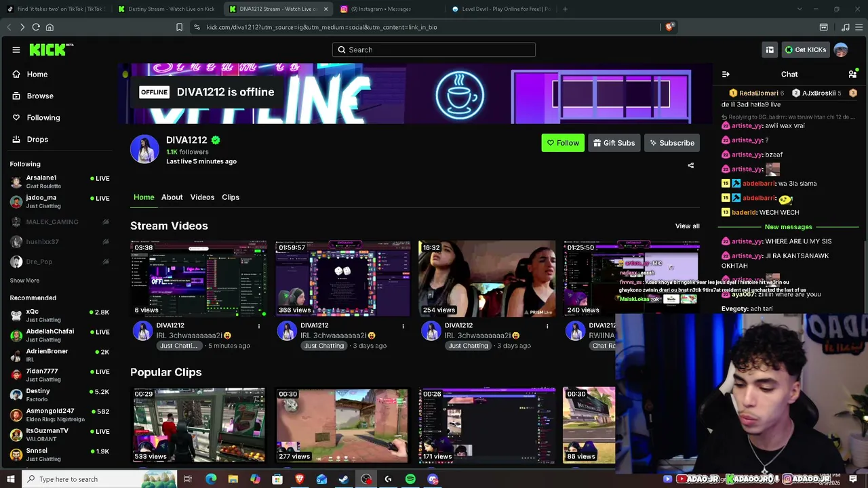The width and height of the screenshot is (868, 488).
Task: Expand followed channels with Show More
Action: pos(24,281)
